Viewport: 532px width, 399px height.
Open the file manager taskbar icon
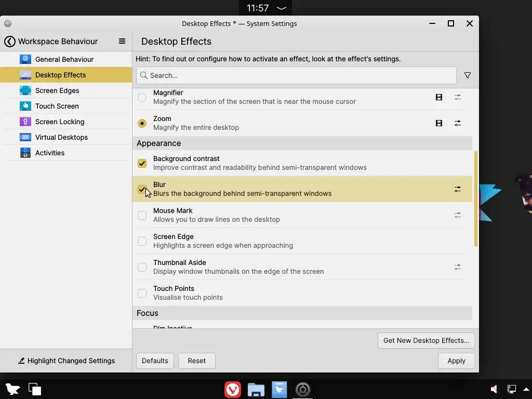256,390
